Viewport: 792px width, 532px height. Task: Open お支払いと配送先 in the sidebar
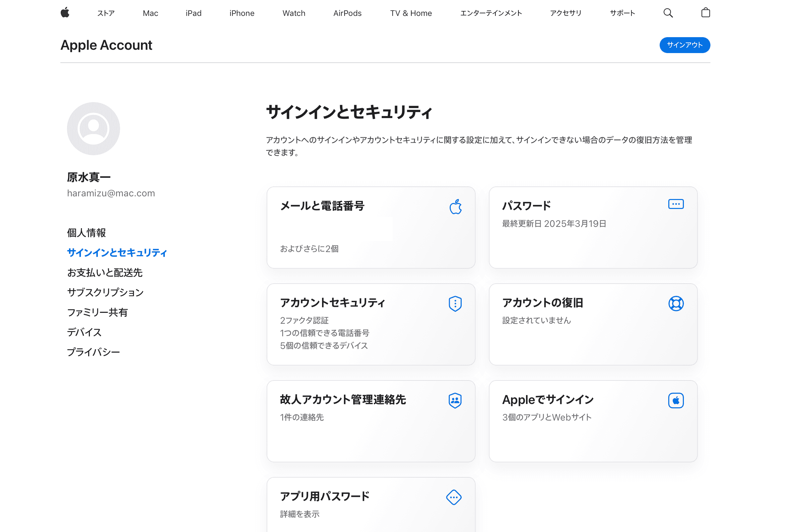point(105,272)
